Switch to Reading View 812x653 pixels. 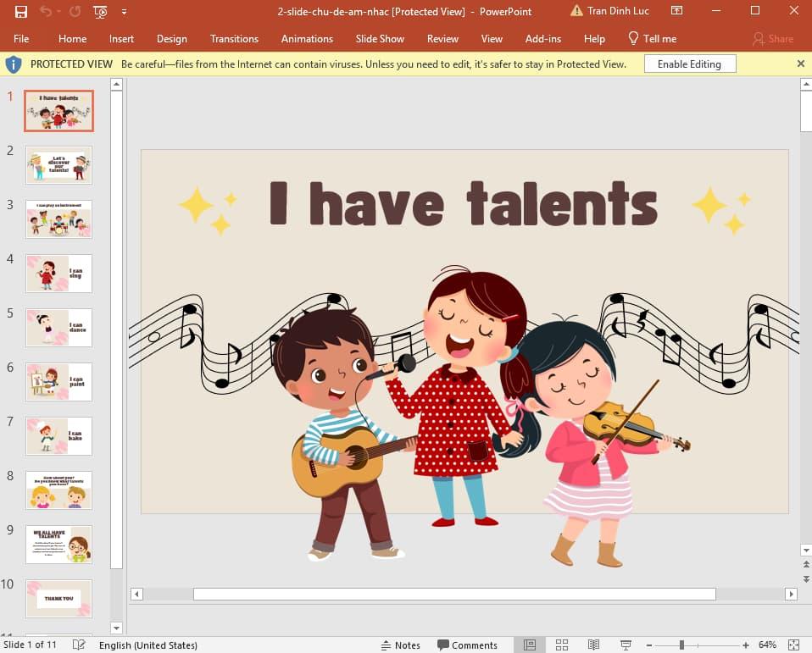[x=593, y=645]
